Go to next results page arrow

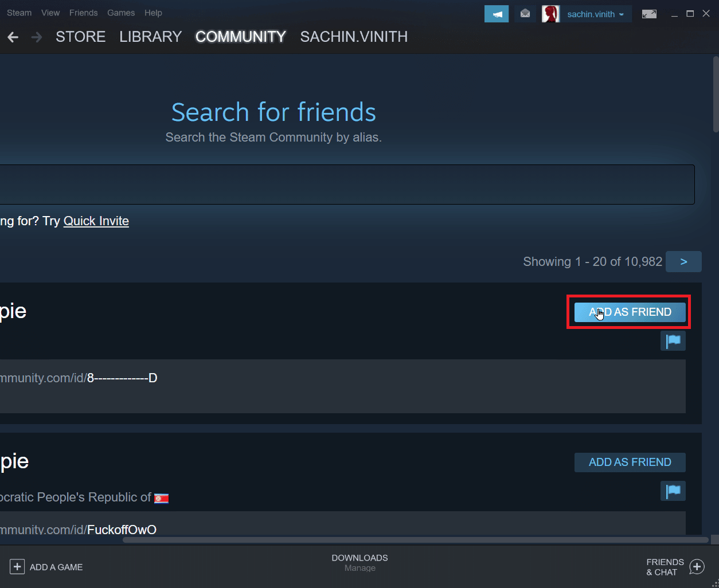[683, 261]
